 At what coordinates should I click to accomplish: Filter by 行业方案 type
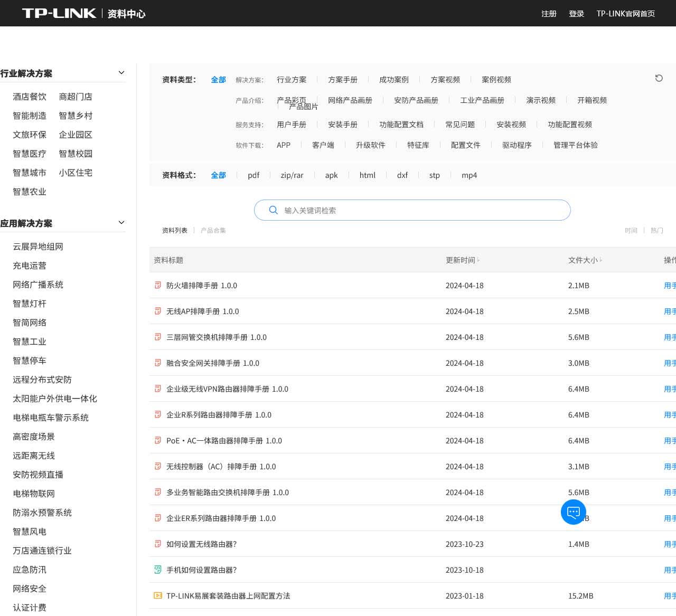(x=292, y=80)
